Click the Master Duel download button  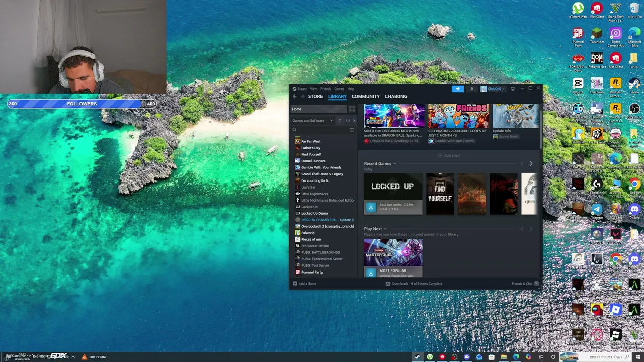371,273
